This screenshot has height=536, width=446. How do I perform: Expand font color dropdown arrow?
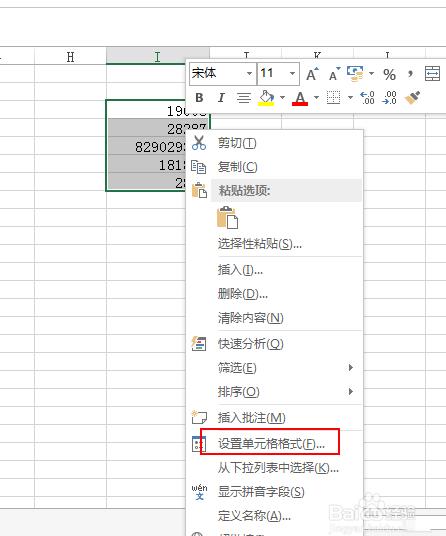(316, 98)
